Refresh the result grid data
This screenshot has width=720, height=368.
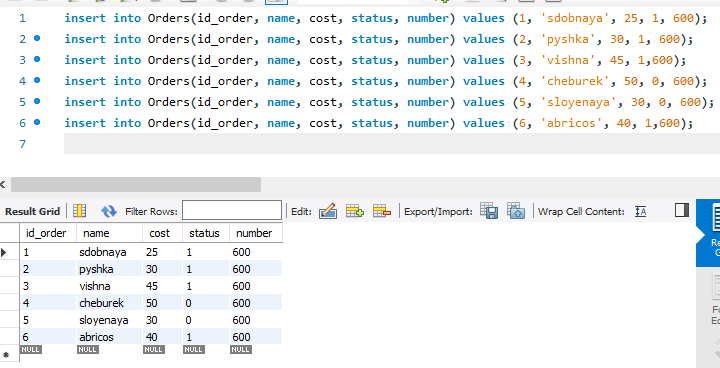coord(109,211)
